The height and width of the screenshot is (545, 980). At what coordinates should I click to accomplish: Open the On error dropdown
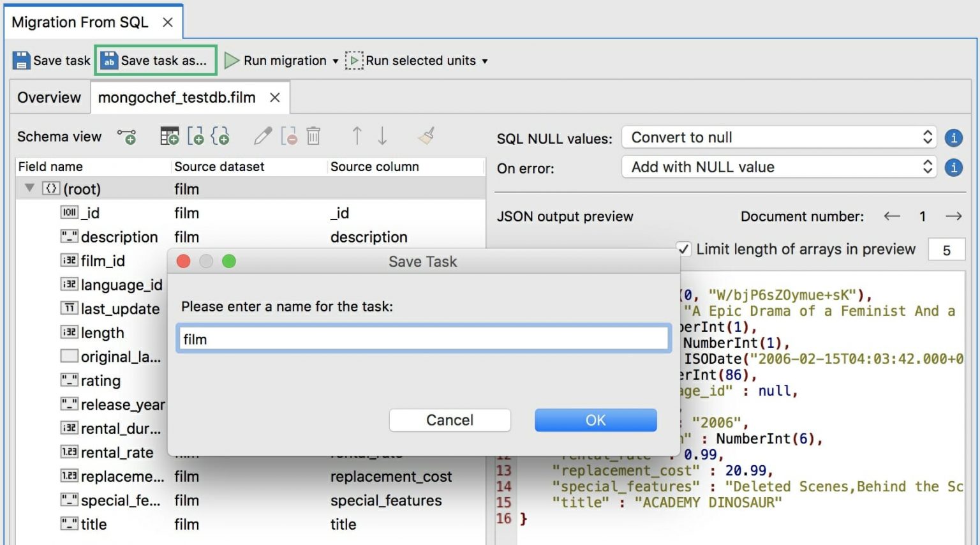point(778,167)
